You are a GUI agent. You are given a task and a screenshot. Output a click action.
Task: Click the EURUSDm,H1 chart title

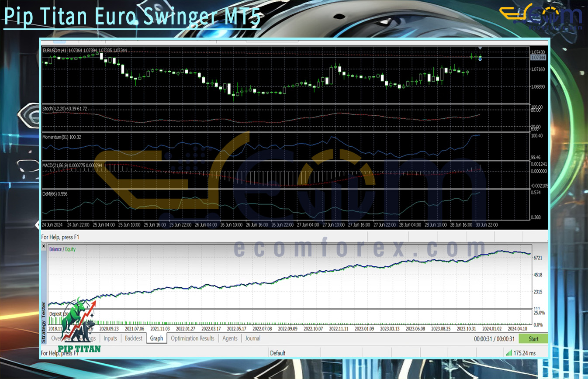tap(54, 51)
